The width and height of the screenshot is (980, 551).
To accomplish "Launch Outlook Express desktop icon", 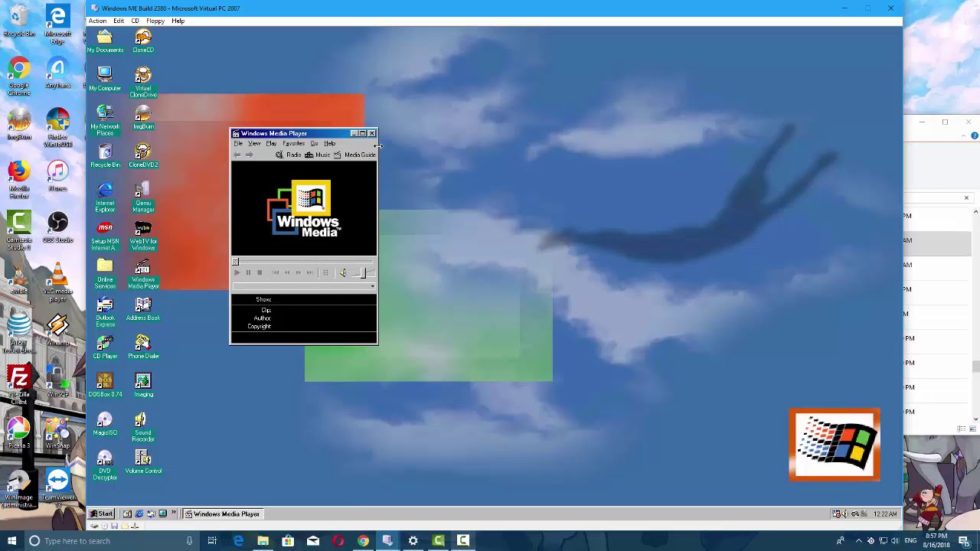I will (x=105, y=311).
